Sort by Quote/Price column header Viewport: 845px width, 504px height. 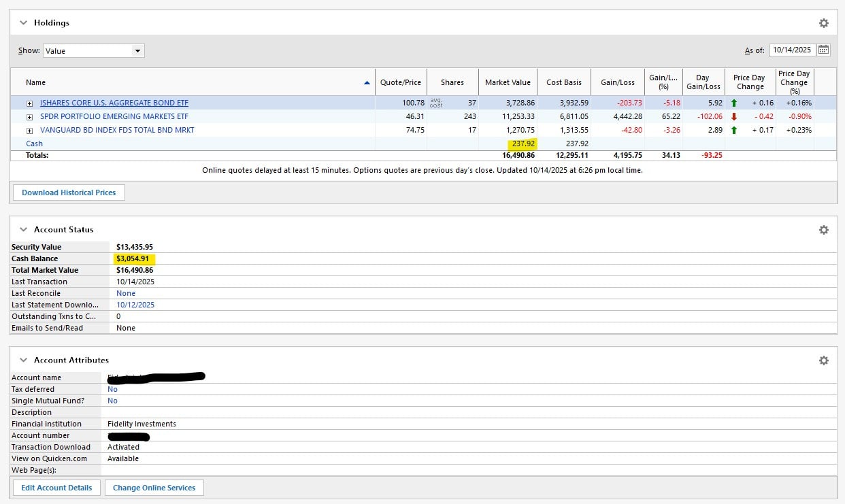[x=401, y=82]
